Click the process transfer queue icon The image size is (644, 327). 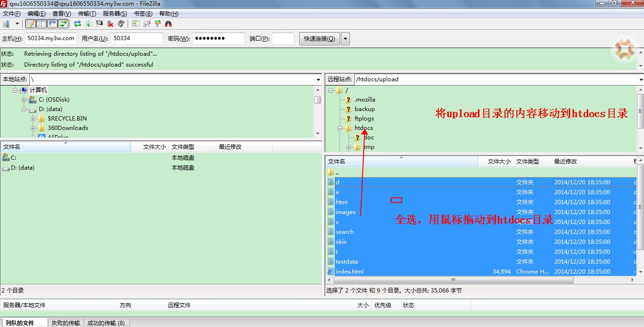pyautogui.click(x=88, y=24)
